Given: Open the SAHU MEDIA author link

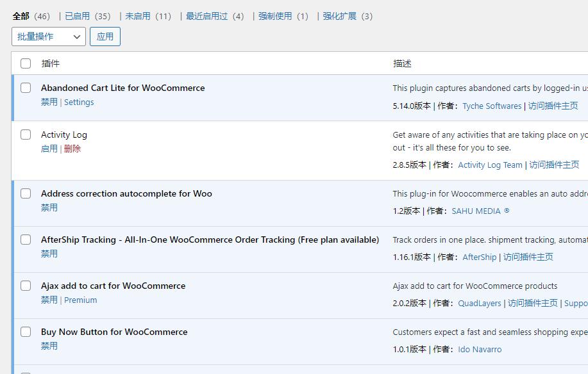Looking at the screenshot, I should click(x=476, y=211).
